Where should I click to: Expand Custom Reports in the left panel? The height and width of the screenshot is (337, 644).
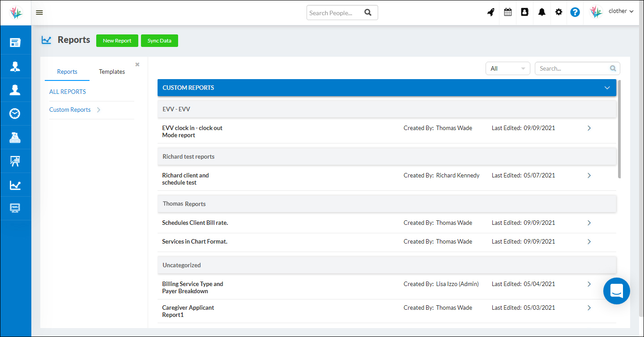click(x=98, y=109)
